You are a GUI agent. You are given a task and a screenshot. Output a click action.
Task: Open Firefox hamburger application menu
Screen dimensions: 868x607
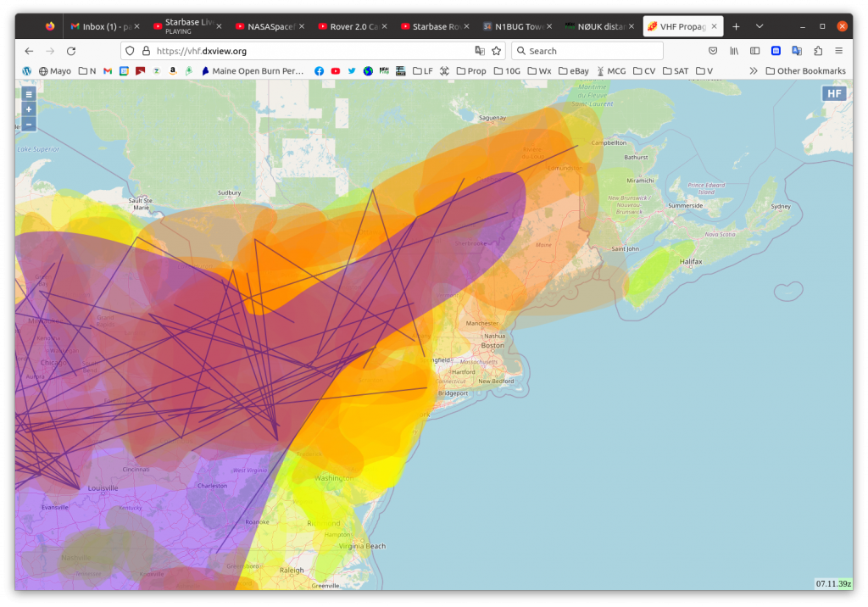point(839,51)
